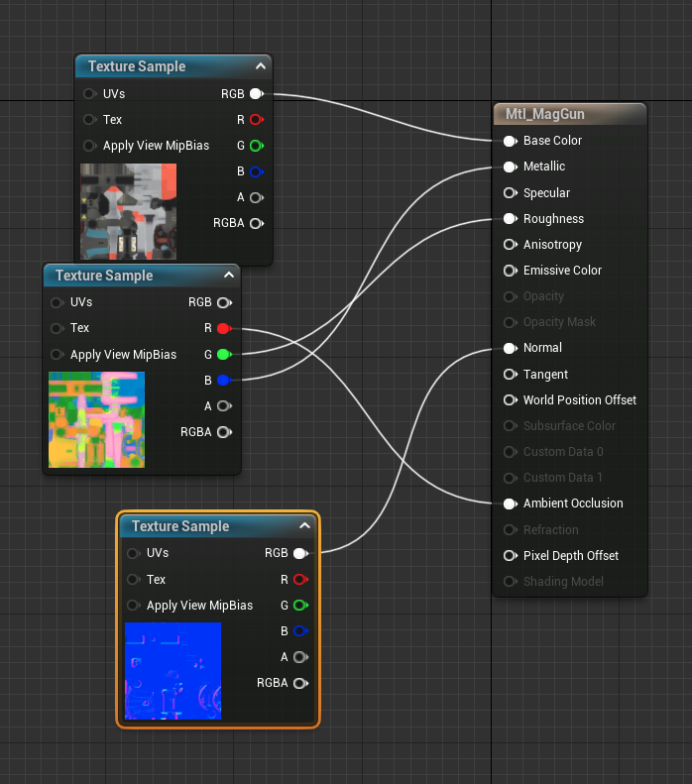Image resolution: width=692 pixels, height=784 pixels.
Task: Click Tex input pin of top Texture Sample
Action: (x=89, y=120)
